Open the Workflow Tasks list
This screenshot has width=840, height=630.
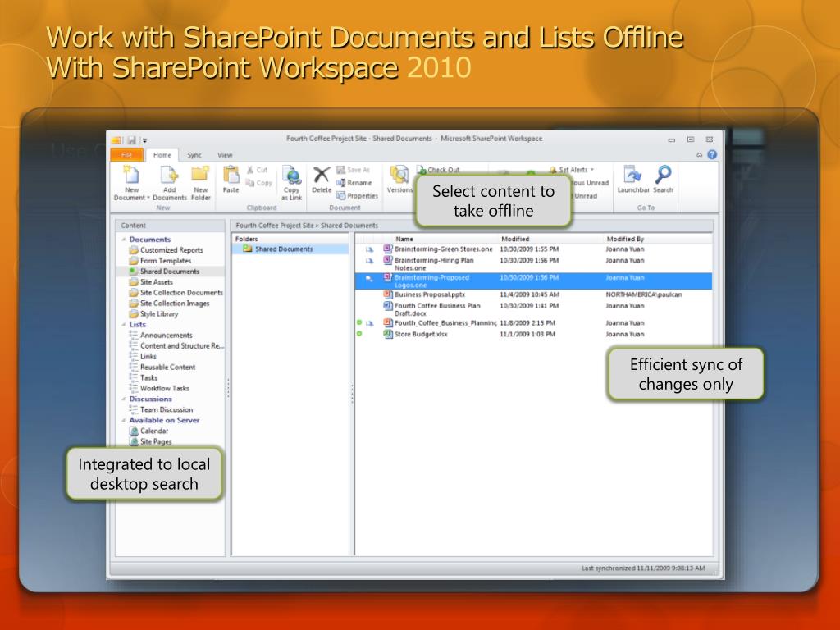click(x=164, y=388)
